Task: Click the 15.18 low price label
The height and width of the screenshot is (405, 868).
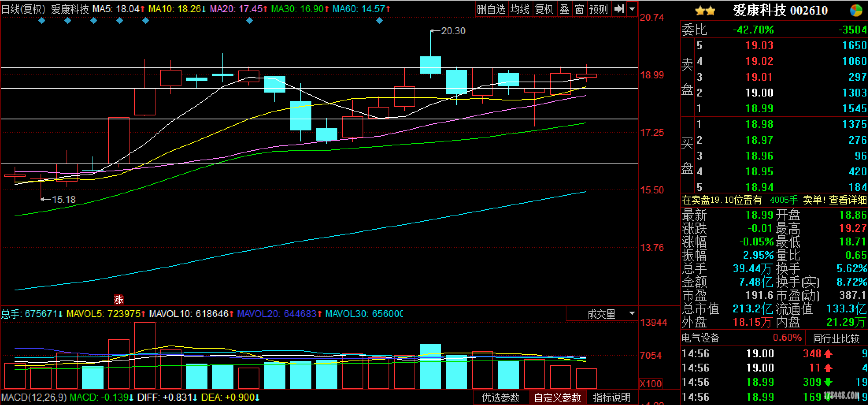Action: coord(64,200)
